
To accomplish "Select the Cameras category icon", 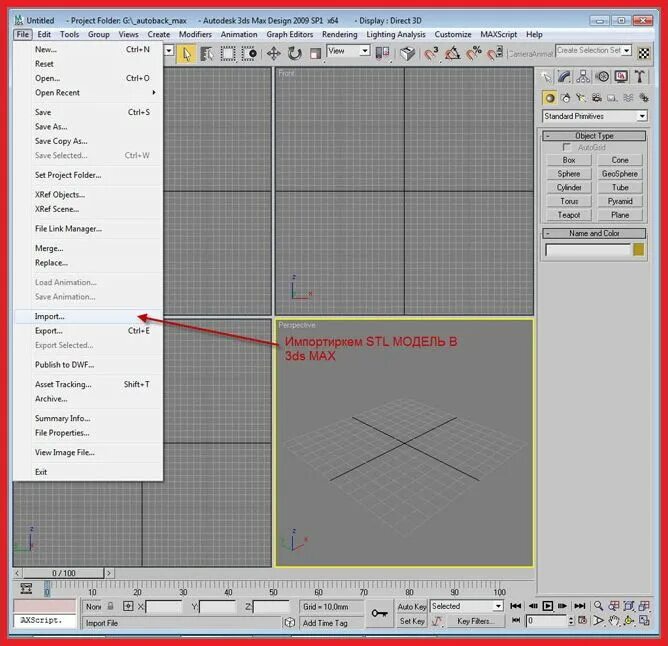I will [597, 98].
